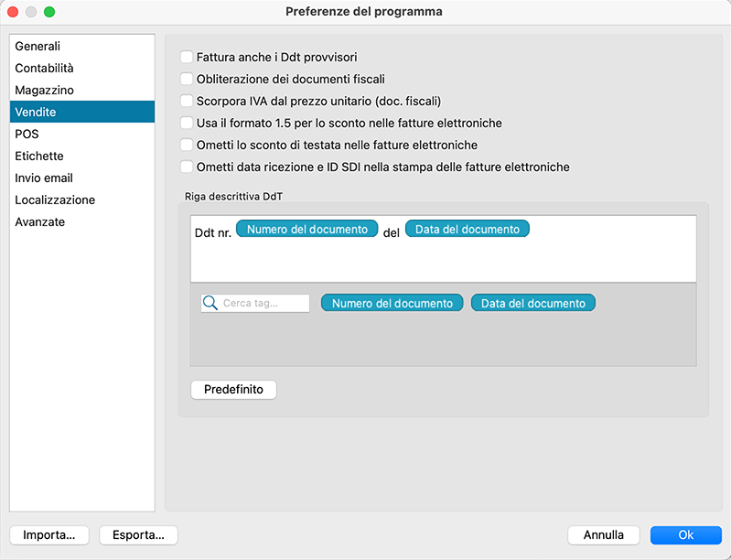This screenshot has height=560, width=731.
Task: Go to the POS settings section
Action: pos(27,134)
